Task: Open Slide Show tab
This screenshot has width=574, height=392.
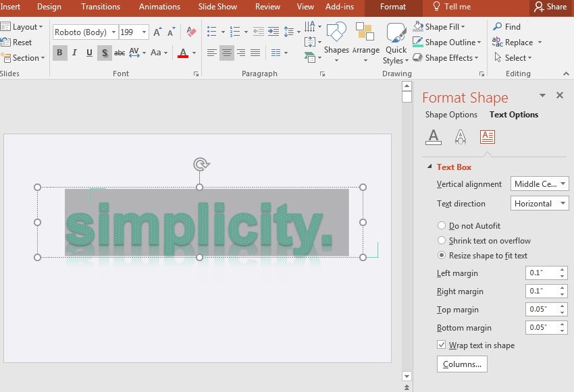Action: (217, 7)
